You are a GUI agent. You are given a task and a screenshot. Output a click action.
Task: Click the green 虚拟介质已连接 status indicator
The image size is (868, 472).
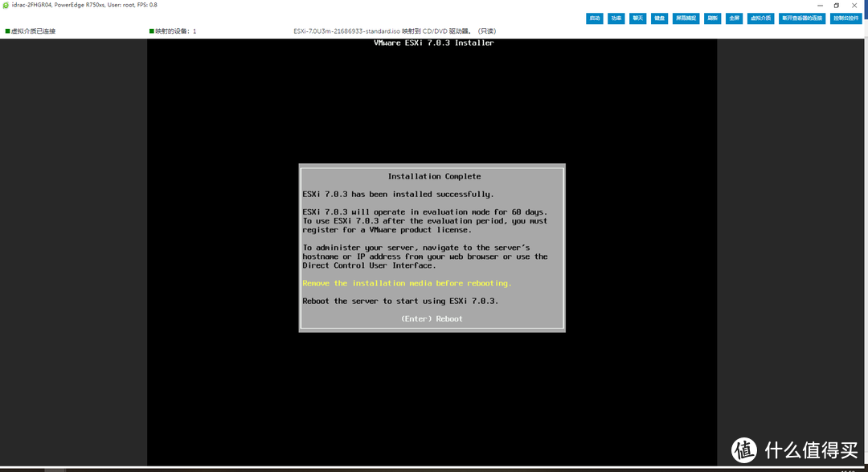click(x=8, y=31)
